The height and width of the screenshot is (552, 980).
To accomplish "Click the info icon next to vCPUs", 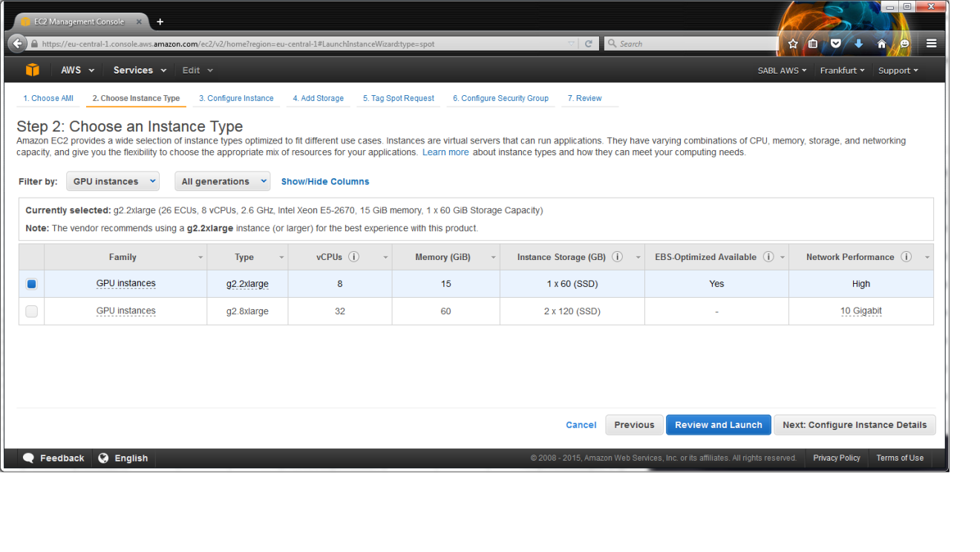I will [x=354, y=257].
